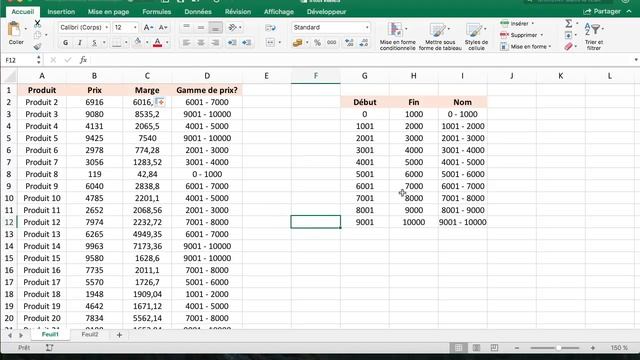Image resolution: width=640 pixels, height=360 pixels.
Task: Open Styles de cellule gallery
Action: [x=476, y=36]
